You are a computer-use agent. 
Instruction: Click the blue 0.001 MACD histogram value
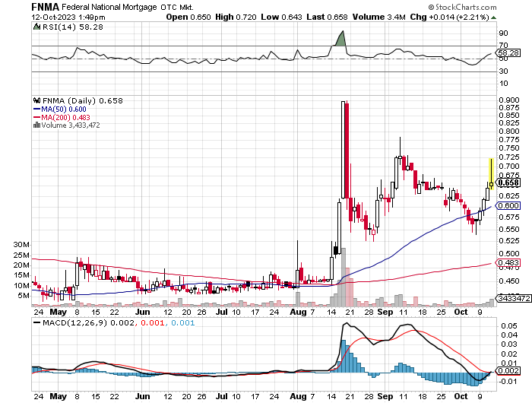coord(183,323)
